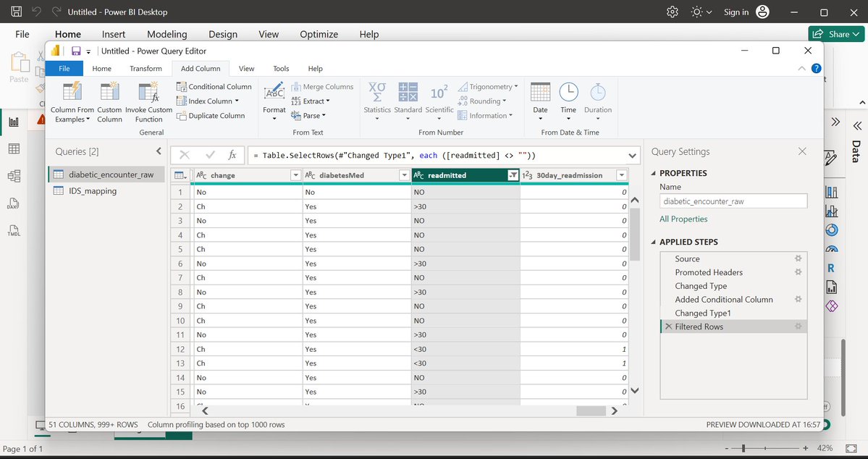Open the File tab in Query Editor
The width and height of the screenshot is (868, 459).
64,69
